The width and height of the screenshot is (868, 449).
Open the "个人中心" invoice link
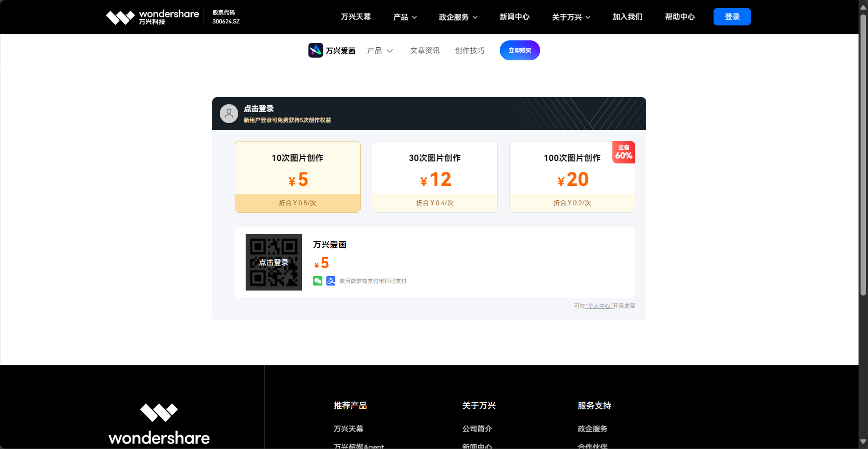599,306
